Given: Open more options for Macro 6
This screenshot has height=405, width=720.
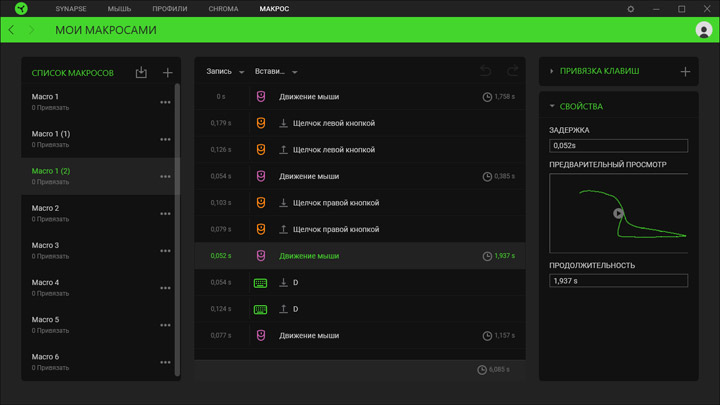Looking at the screenshot, I should [x=165, y=362].
